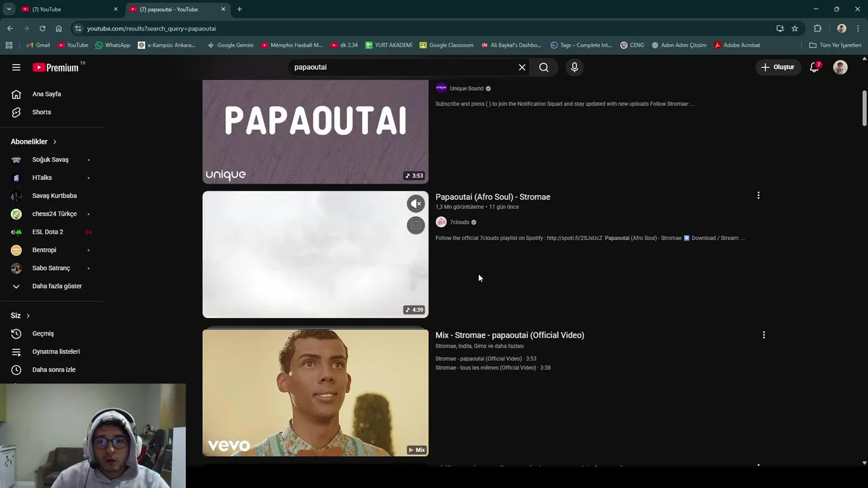Viewport: 868px width, 488px height.
Task: Open Shorts in sidebar
Action: (53, 112)
